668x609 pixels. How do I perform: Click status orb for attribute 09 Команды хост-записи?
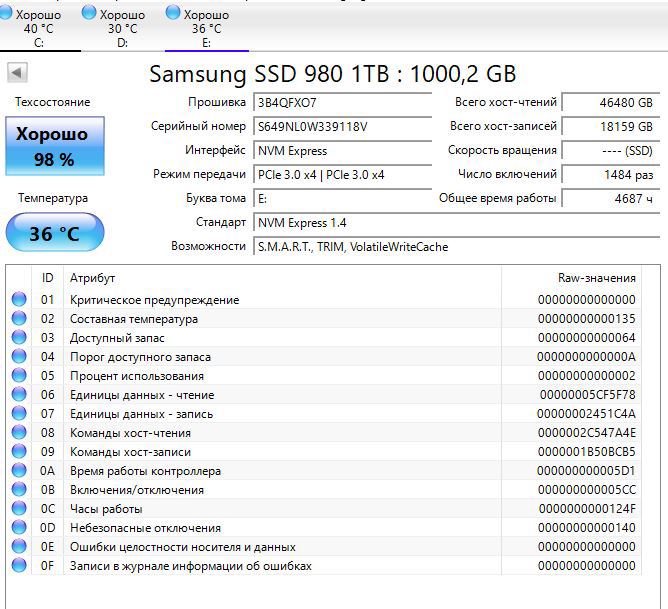pos(19,451)
